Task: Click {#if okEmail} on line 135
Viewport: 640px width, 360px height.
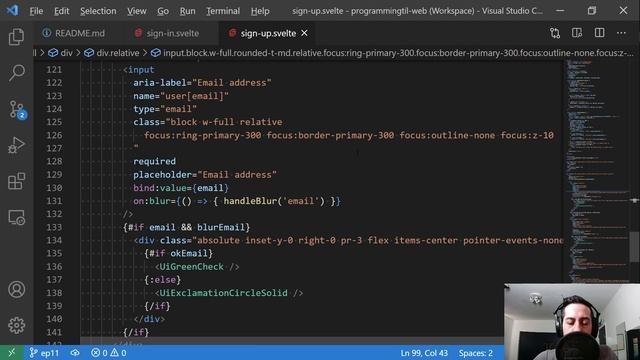Action: (178, 253)
